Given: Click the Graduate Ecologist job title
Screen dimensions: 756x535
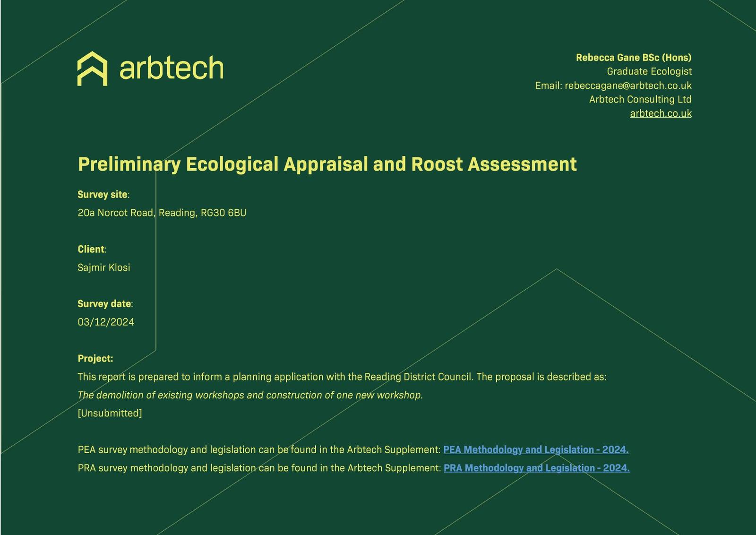Looking at the screenshot, I should pyautogui.click(x=649, y=71).
